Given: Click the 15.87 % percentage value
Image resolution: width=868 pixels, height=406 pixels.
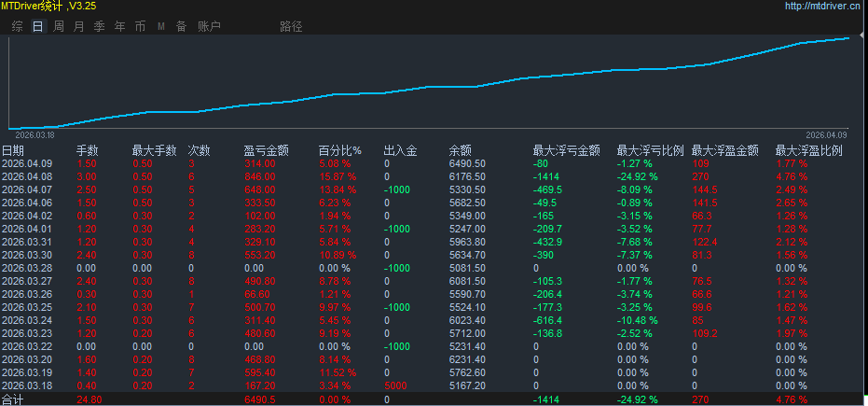Looking at the screenshot, I should [338, 176].
